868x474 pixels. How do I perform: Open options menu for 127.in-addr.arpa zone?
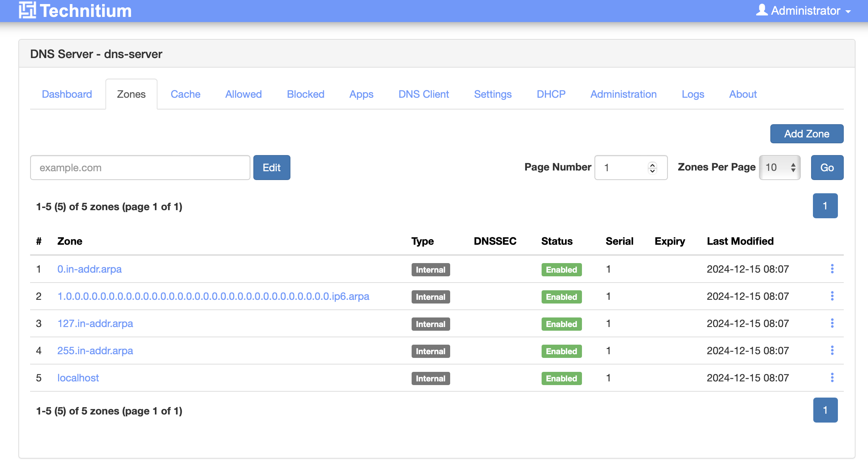[832, 323]
